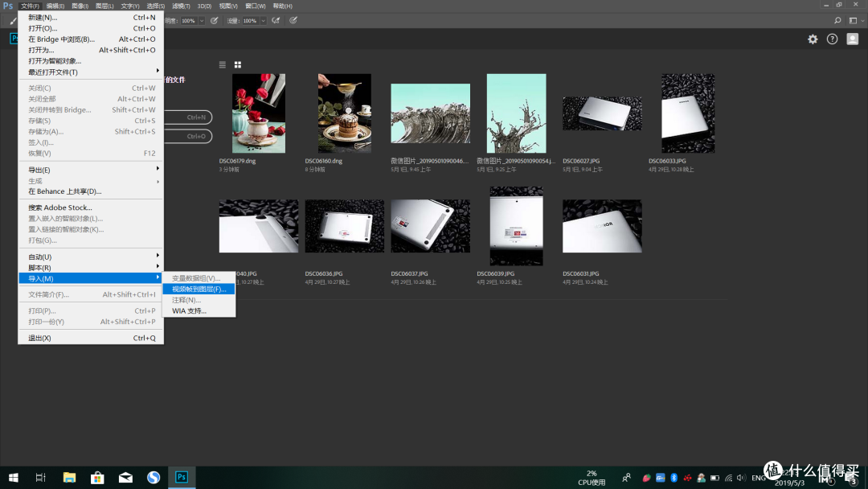This screenshot has width=868, height=489.
Task: Click the search magnifier icon
Action: coord(837,20)
